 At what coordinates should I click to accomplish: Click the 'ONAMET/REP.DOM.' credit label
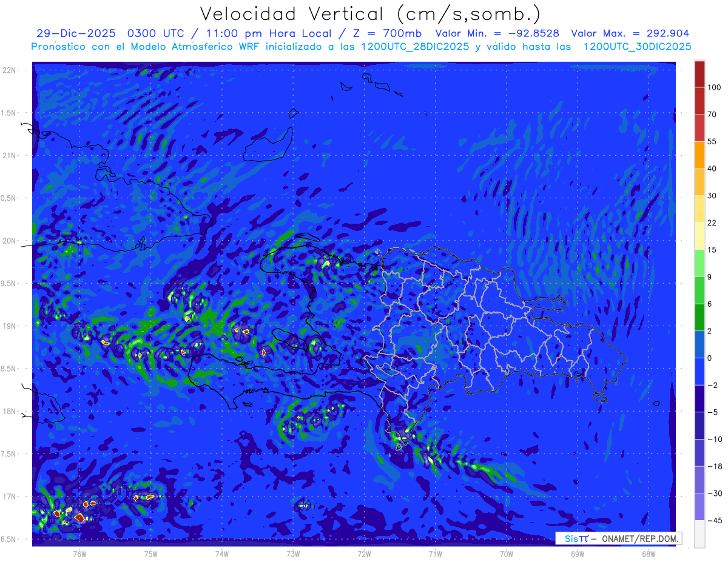[641, 538]
